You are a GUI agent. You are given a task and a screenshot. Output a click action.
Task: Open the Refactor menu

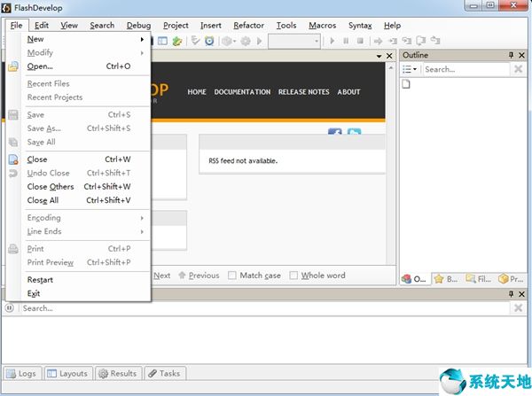pyautogui.click(x=248, y=26)
